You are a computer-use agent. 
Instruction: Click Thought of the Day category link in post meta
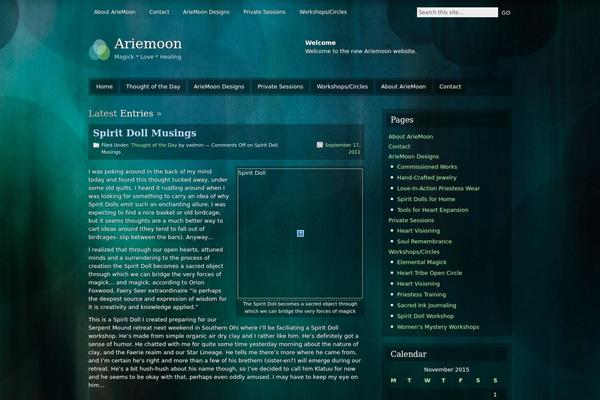click(154, 145)
